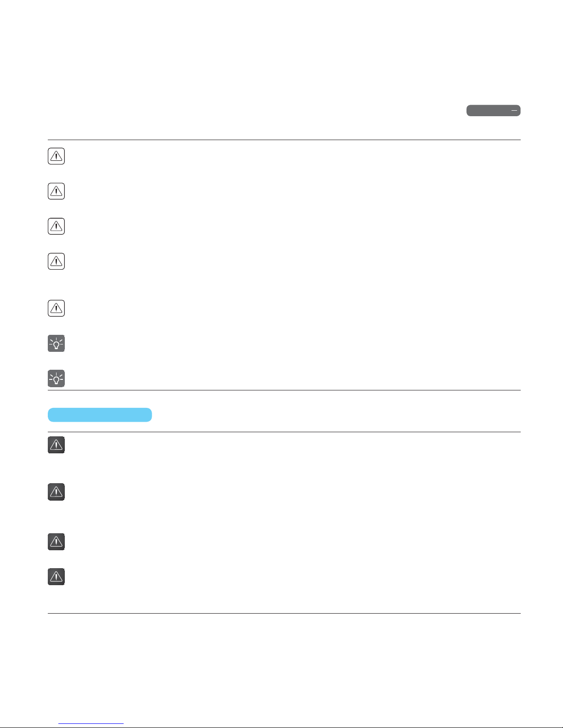Screen dimensions: 563x728
Task: Click the first dark filled warning icon
Action: point(56,445)
